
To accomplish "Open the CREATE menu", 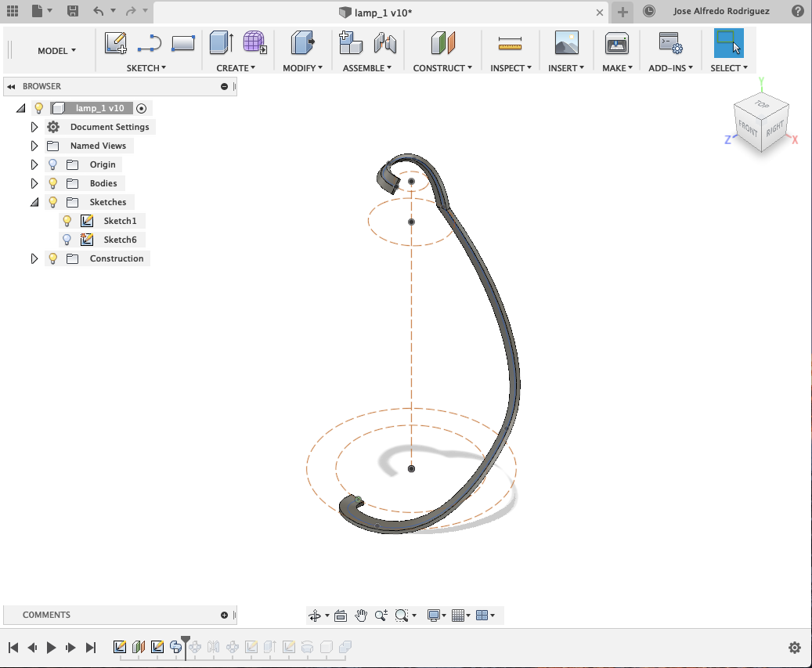I will point(236,68).
